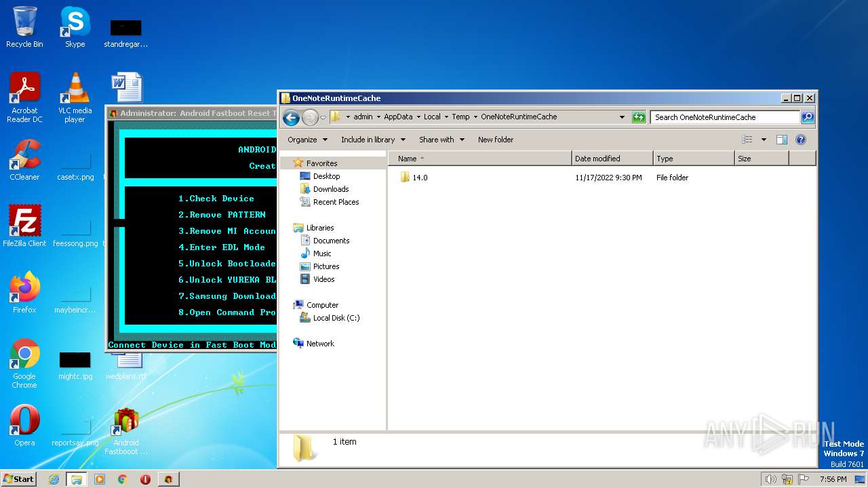Viewport: 868px width, 488px height.
Task: Click the Chrome icon in the taskbar
Action: click(x=123, y=479)
